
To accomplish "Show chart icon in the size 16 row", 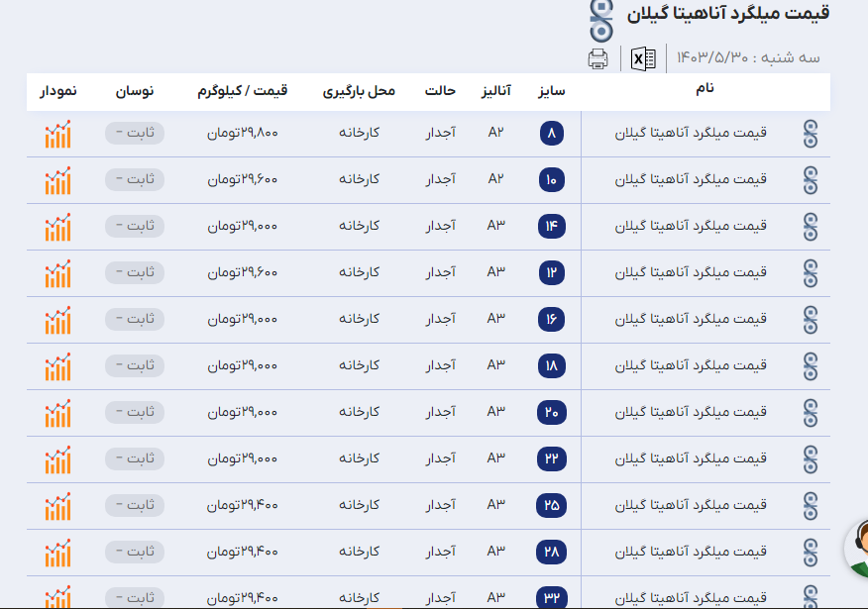I will coord(57,320).
